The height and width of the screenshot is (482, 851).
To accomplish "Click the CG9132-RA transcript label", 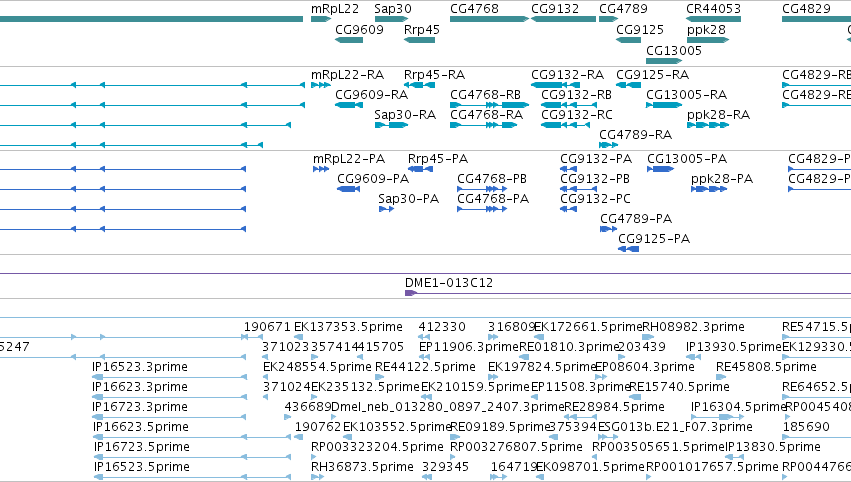I will [x=567, y=74].
